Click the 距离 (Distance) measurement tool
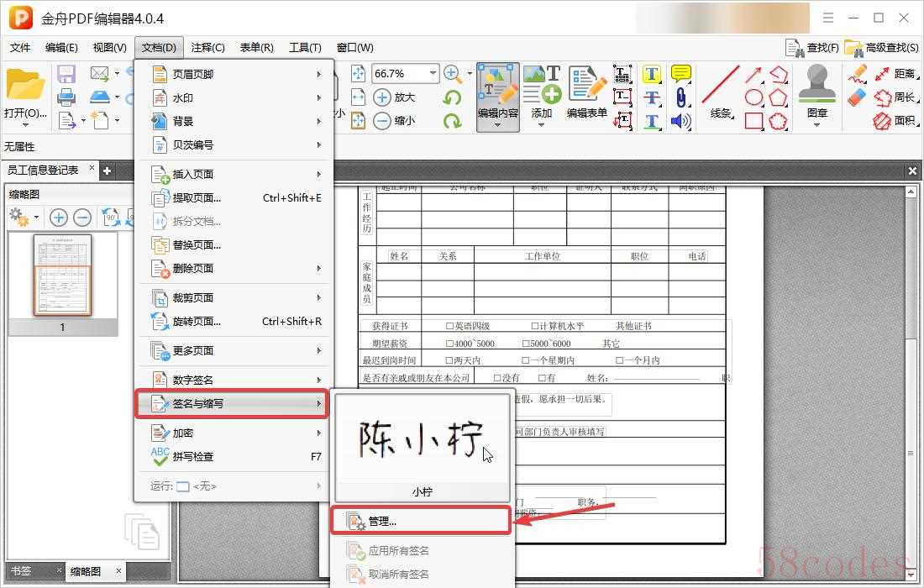This screenshot has height=588, width=924. click(894, 74)
